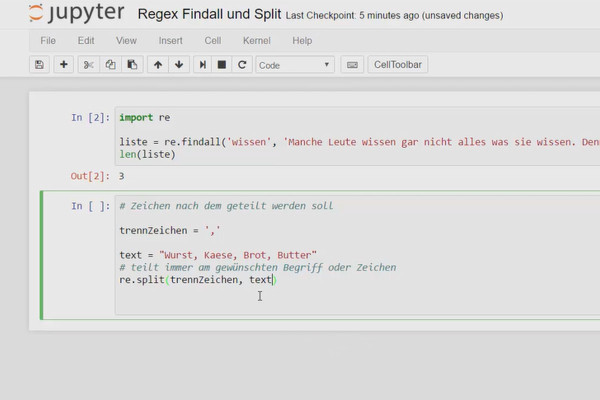Screen dimensions: 600x400
Task: Restart the kernel with the circular arrow icon
Action: pos(242,65)
